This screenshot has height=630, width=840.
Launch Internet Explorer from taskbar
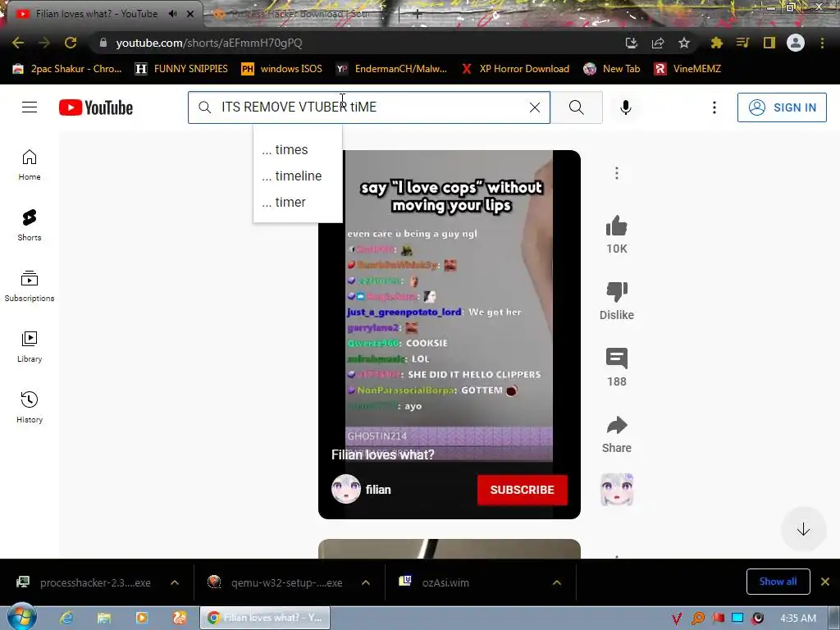pos(66,618)
